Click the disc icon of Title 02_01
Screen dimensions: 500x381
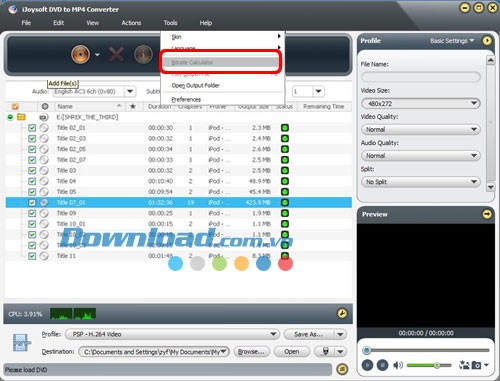pos(44,128)
